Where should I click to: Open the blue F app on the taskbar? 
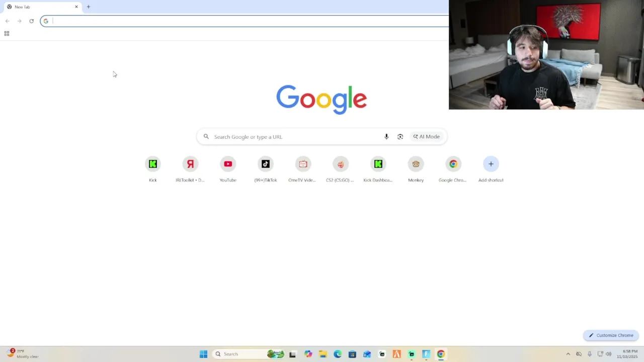[426, 354]
